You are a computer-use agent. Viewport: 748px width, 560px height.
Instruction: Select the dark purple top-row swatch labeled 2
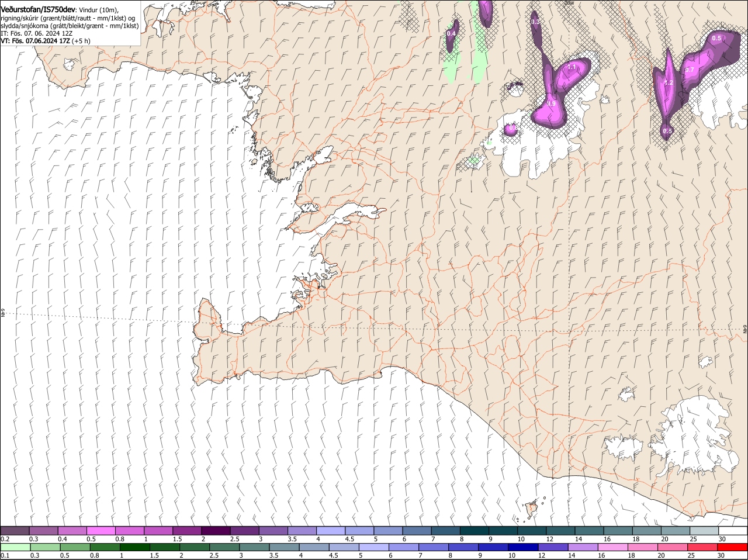[216, 531]
